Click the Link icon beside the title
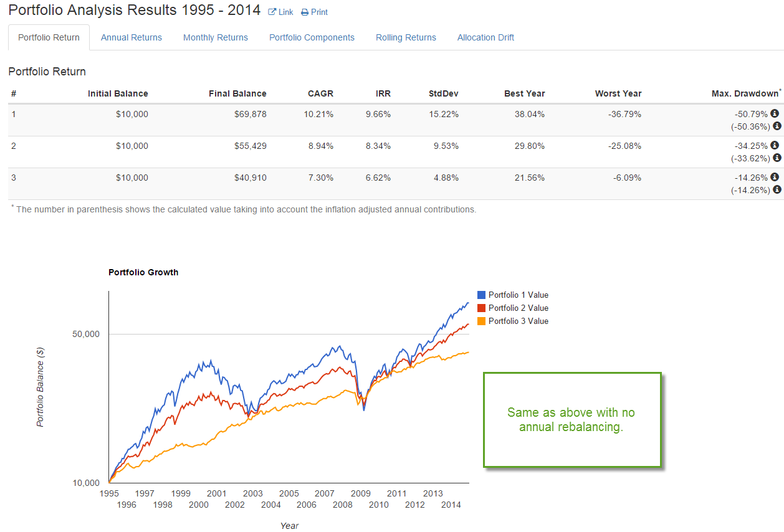 pos(272,12)
